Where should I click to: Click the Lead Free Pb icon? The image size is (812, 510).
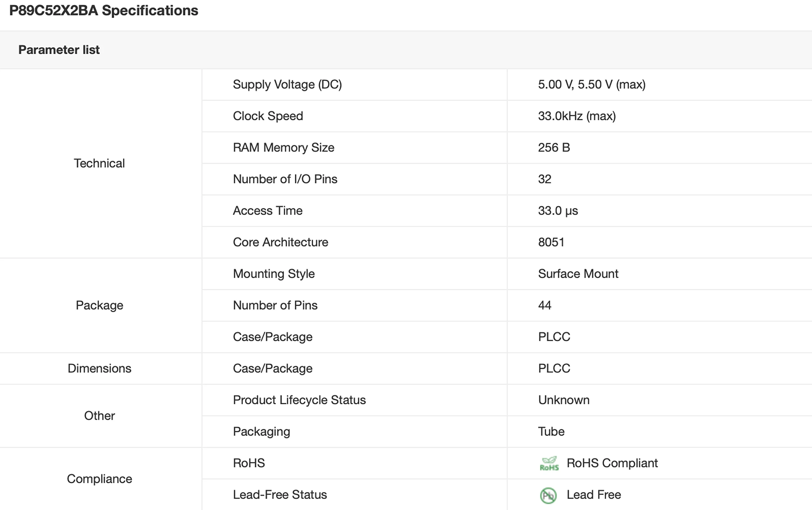click(x=548, y=495)
